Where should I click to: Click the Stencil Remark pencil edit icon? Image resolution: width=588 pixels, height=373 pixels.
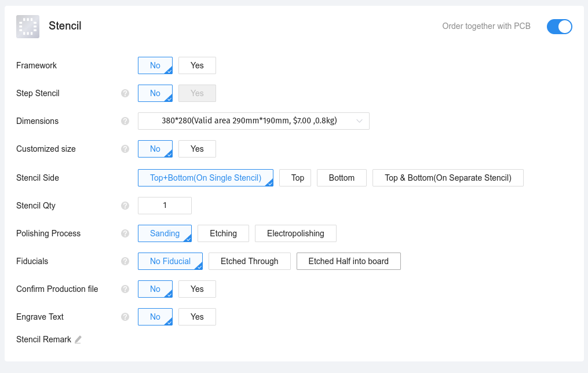pos(78,339)
